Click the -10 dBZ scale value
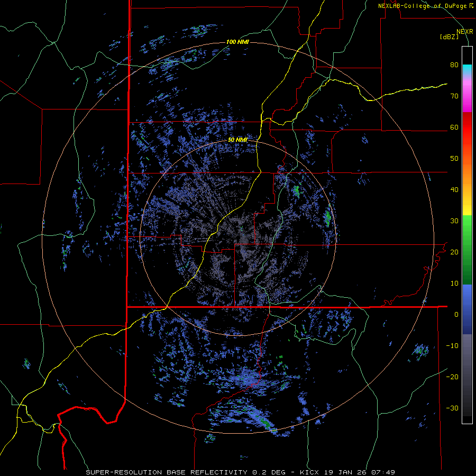This screenshot has height=476, width=476. 452,346
